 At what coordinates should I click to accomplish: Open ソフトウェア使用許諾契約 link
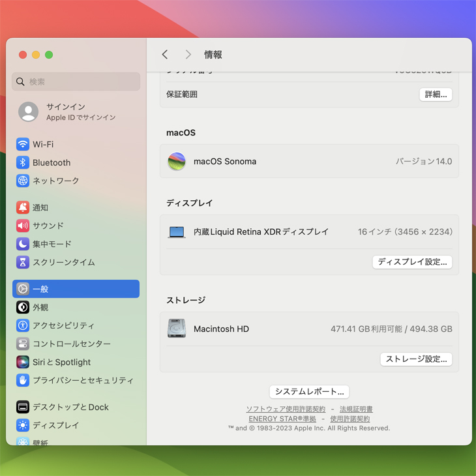[286, 409]
